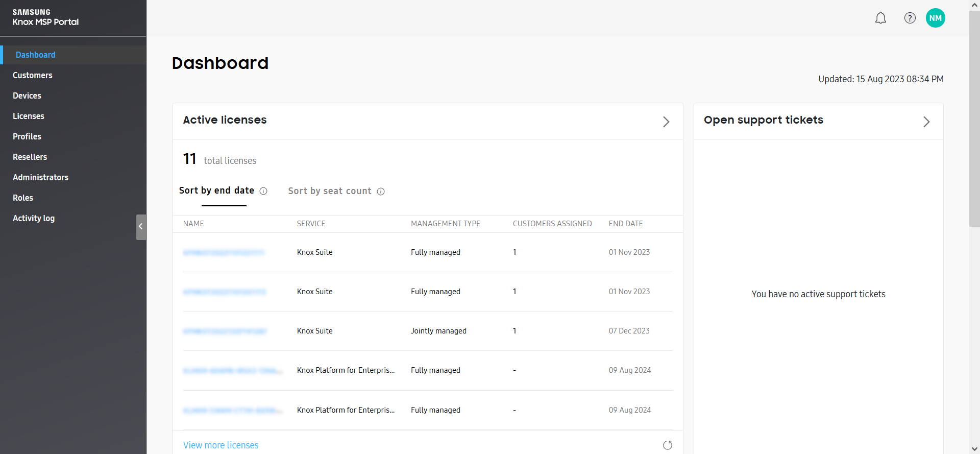Open the first Knox Suite license name link
This screenshot has width=980, height=454.
[x=224, y=252]
